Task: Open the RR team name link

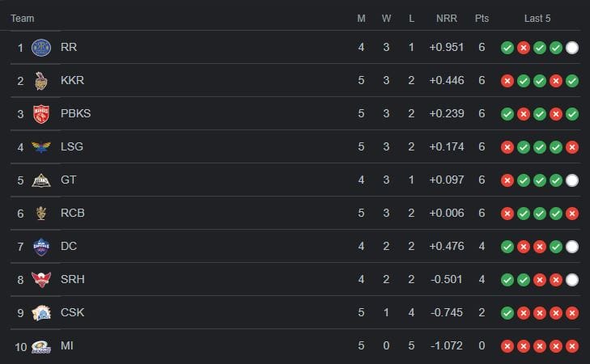Action: (x=69, y=48)
